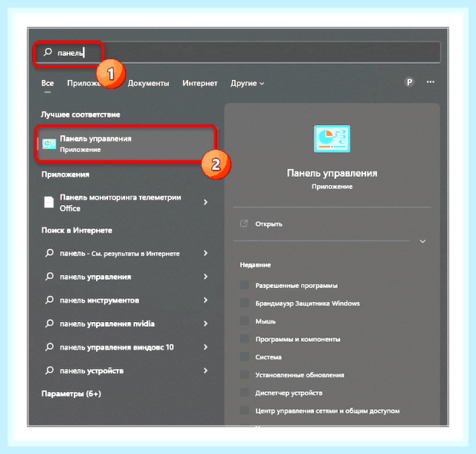476x454 pixels.
Task: Open recent item "Программы и компоненты"
Action: click(x=298, y=340)
